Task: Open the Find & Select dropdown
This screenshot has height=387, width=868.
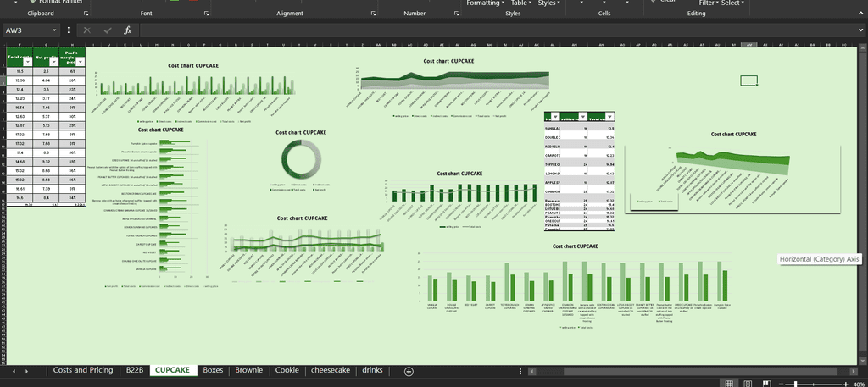Action: click(733, 3)
